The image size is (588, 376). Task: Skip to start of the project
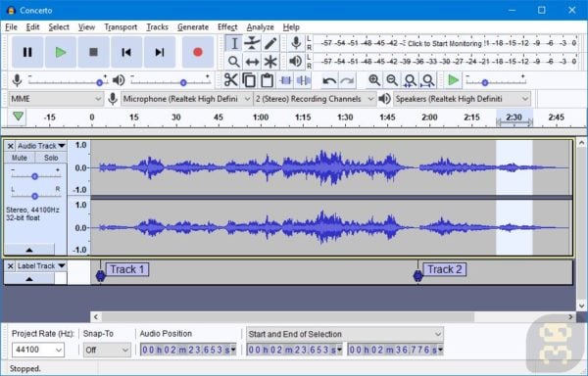click(126, 52)
